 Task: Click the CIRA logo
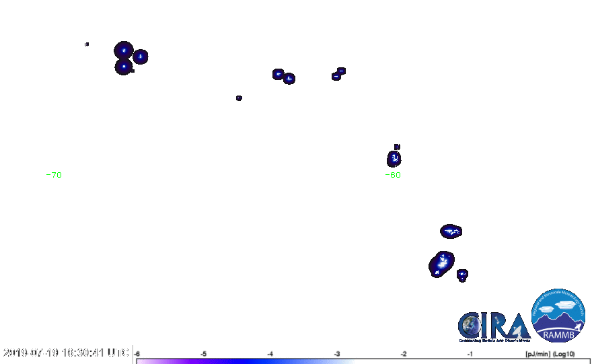click(x=493, y=326)
